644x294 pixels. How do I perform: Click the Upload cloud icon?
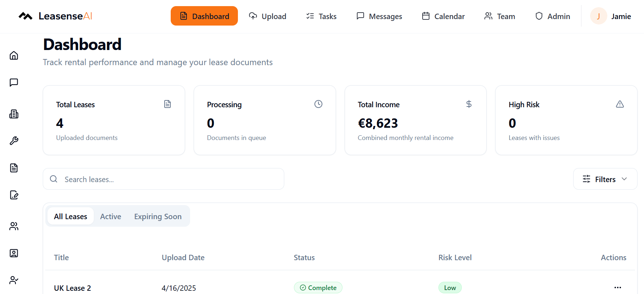[253, 16]
